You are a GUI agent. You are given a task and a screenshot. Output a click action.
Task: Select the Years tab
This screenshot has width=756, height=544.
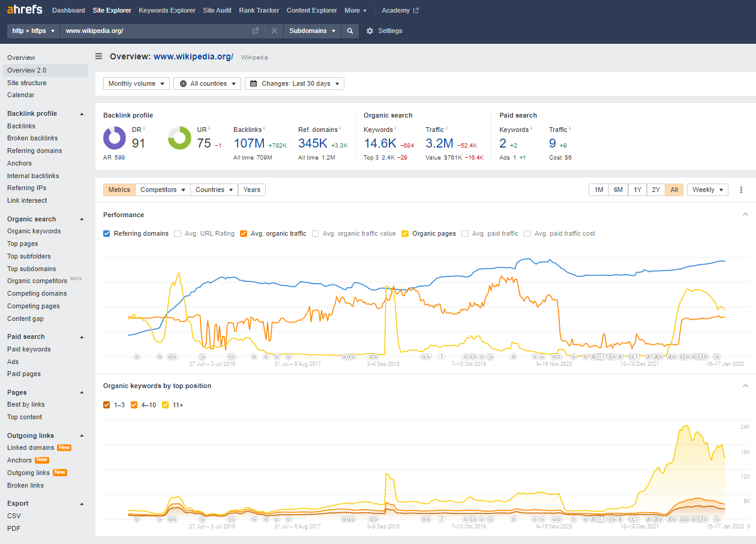click(252, 190)
